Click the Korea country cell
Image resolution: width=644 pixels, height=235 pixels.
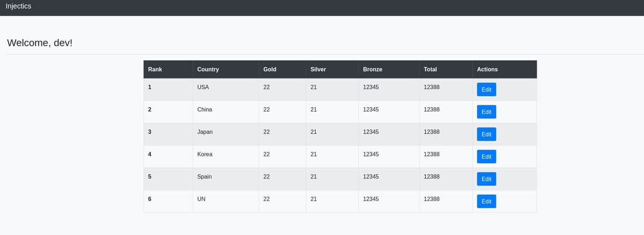(x=204, y=154)
